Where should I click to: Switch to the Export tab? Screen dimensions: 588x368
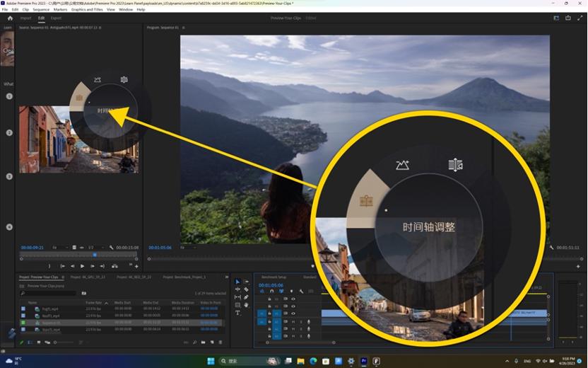(x=56, y=18)
